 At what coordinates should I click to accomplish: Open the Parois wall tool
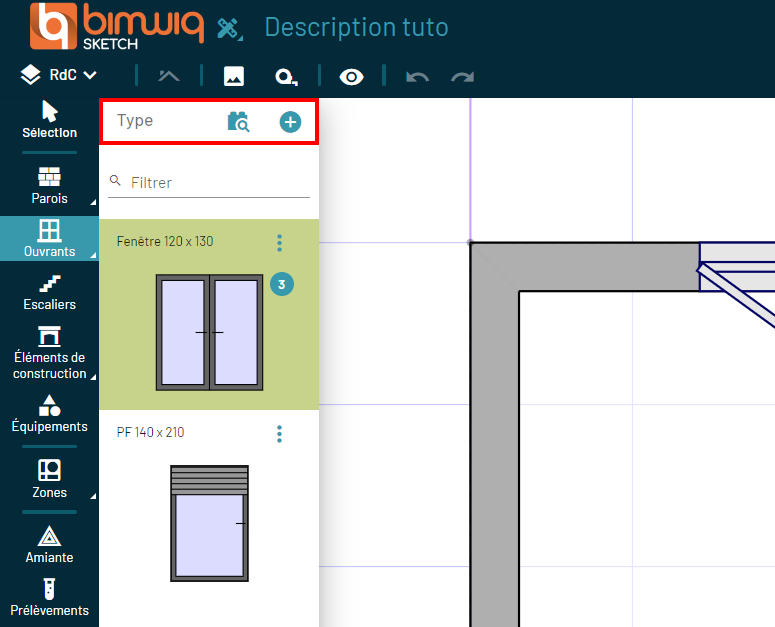coord(49,186)
